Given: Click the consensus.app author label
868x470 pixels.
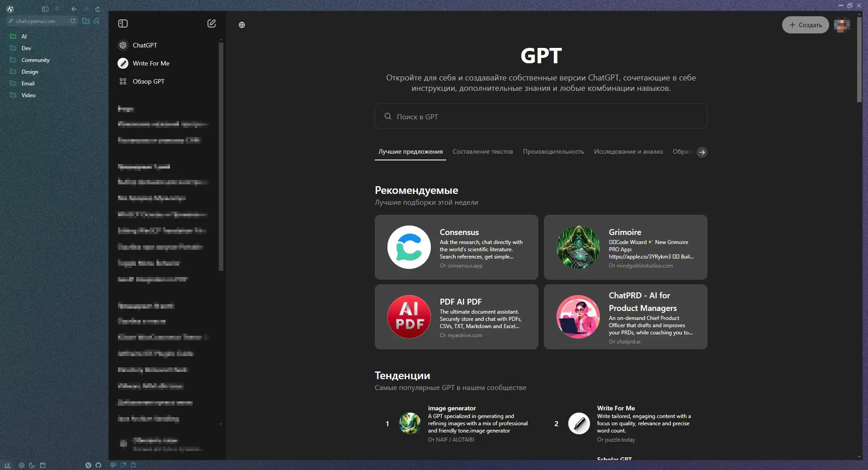Looking at the screenshot, I should (461, 266).
